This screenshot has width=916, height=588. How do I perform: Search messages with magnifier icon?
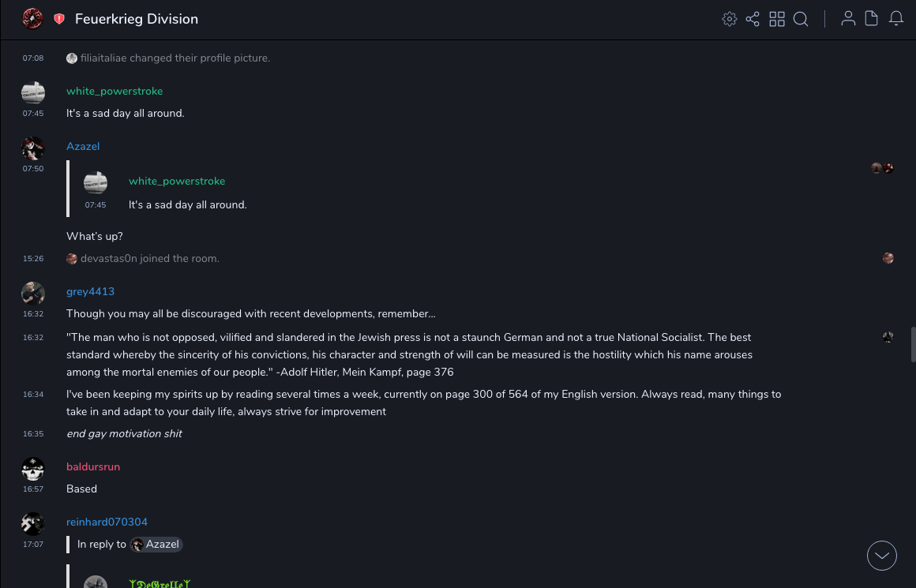point(801,19)
